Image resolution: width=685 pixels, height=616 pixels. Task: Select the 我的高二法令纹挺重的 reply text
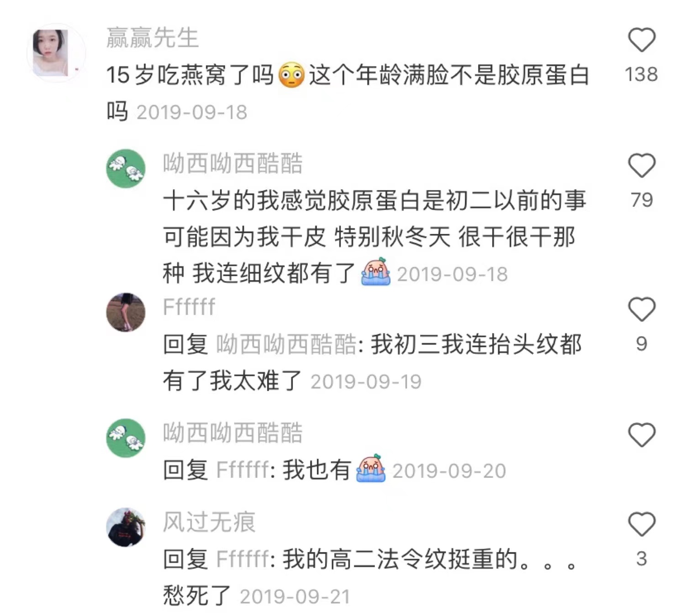tap(370, 577)
